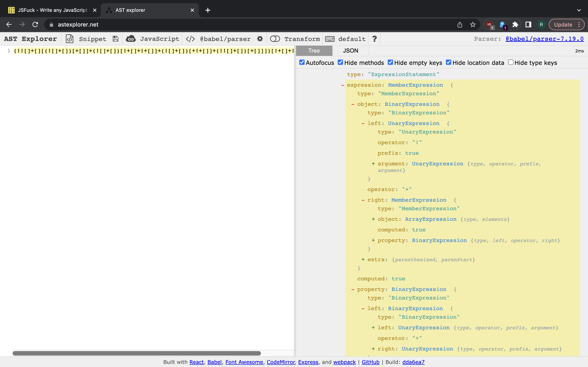Image resolution: width=588 pixels, height=367 pixels.
Task: Click the Snippet file code icon
Action: click(70, 39)
